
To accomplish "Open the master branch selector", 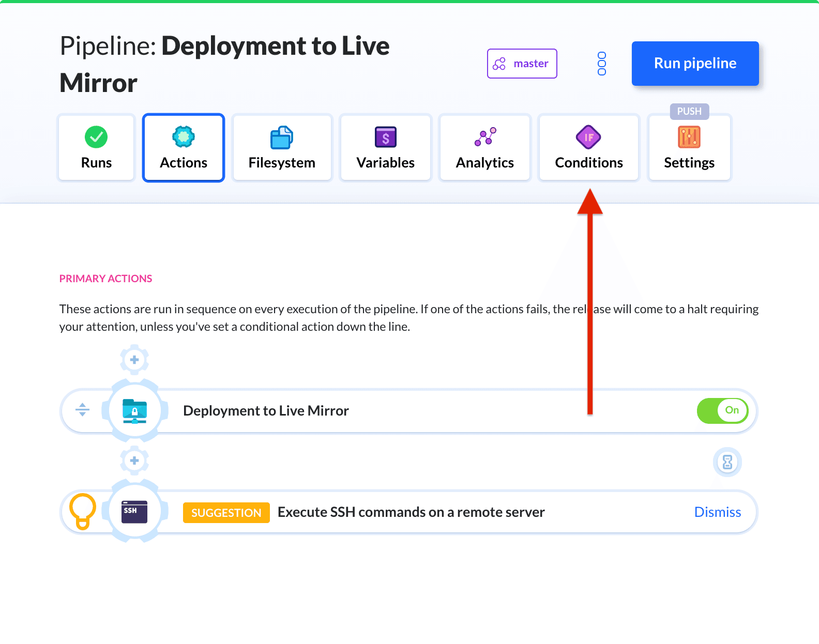I will coord(522,64).
